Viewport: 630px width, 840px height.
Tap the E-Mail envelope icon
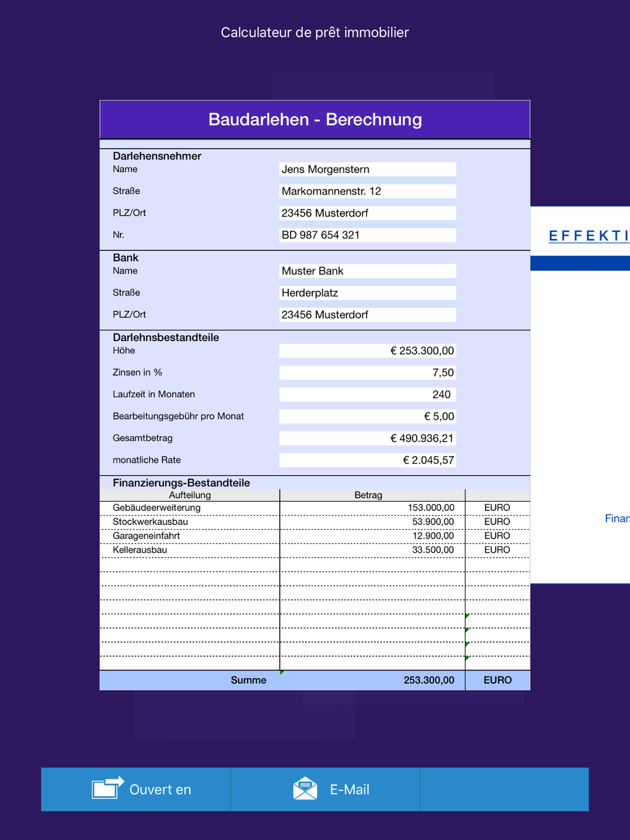pos(305,789)
